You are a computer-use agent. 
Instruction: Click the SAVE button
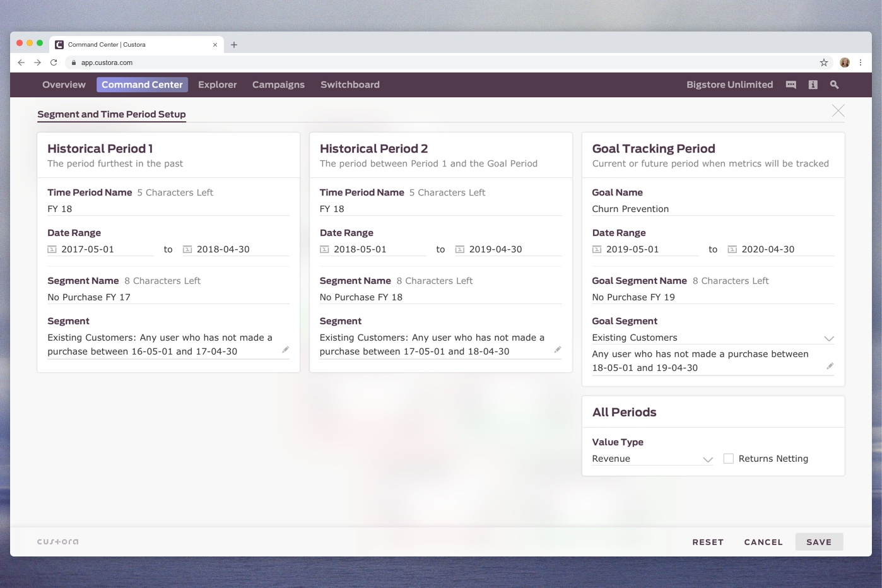tap(819, 542)
